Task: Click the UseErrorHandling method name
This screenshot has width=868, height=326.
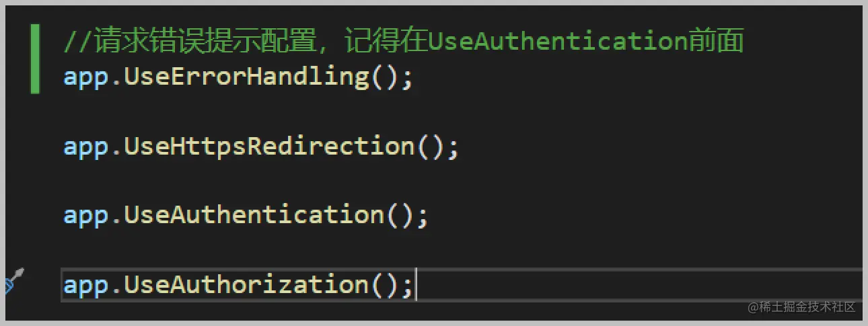Action: pyautogui.click(x=247, y=77)
